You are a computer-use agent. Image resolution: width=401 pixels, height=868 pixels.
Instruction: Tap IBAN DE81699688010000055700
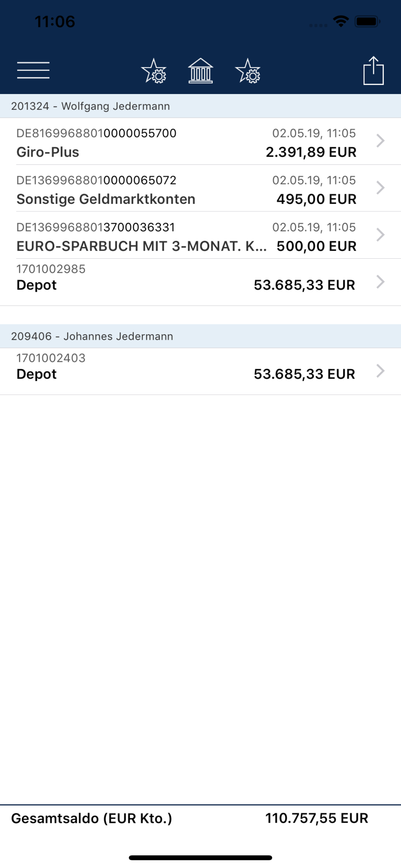[x=96, y=133]
